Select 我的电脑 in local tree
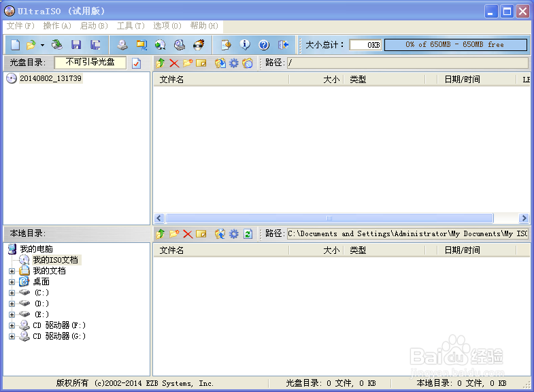This screenshot has width=534, height=392. tap(36, 249)
